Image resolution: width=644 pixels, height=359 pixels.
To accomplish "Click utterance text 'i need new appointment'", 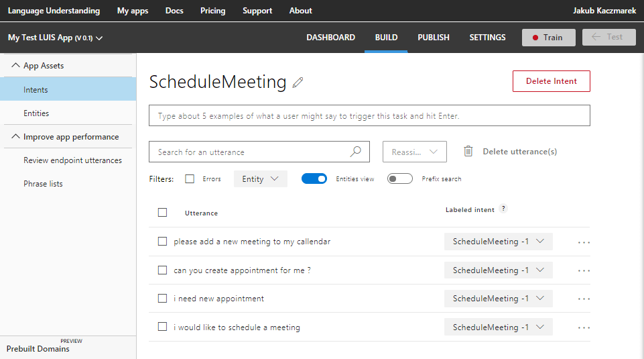I will pyautogui.click(x=218, y=299).
